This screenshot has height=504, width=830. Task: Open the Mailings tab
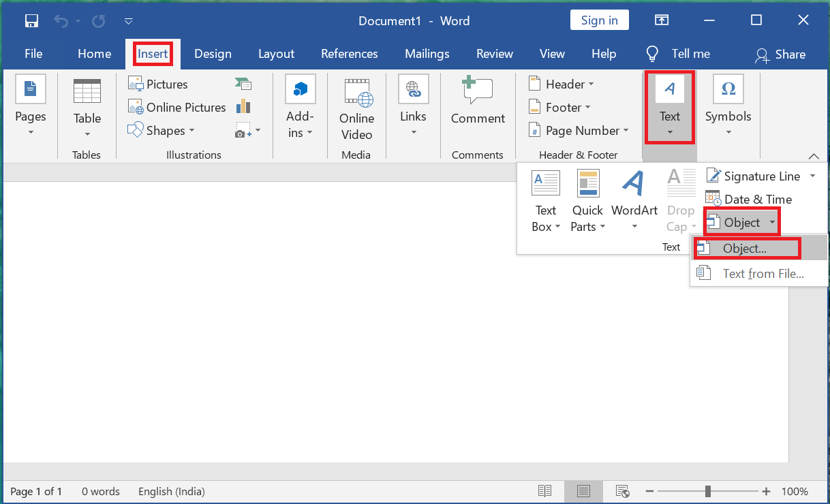coord(427,53)
